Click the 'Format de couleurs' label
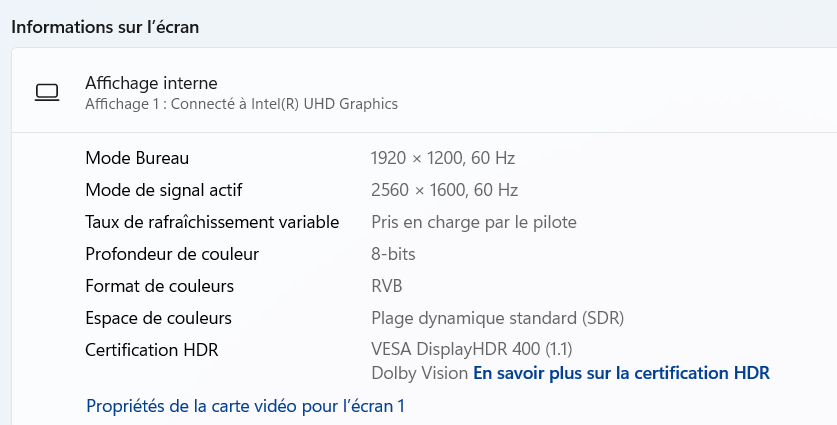The image size is (837, 425). (x=159, y=286)
